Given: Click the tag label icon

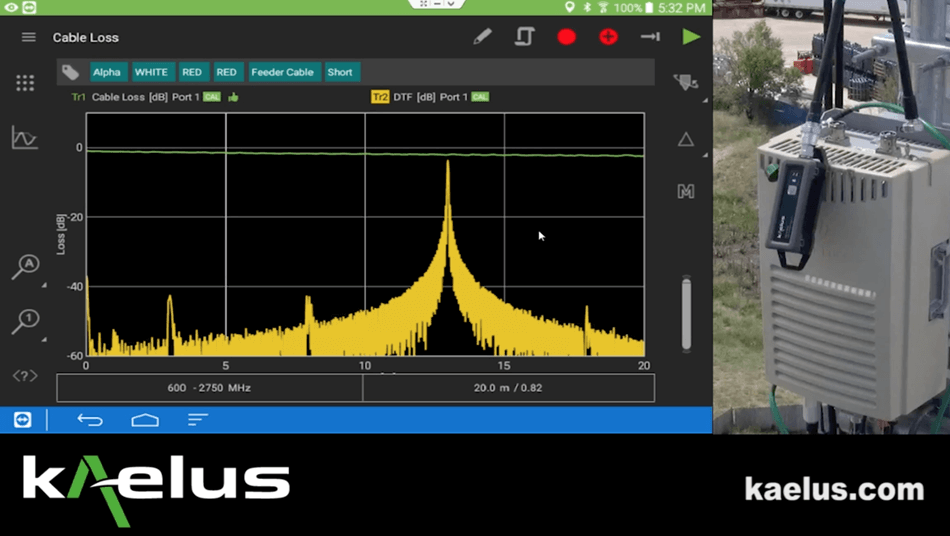Looking at the screenshot, I should 70,72.
